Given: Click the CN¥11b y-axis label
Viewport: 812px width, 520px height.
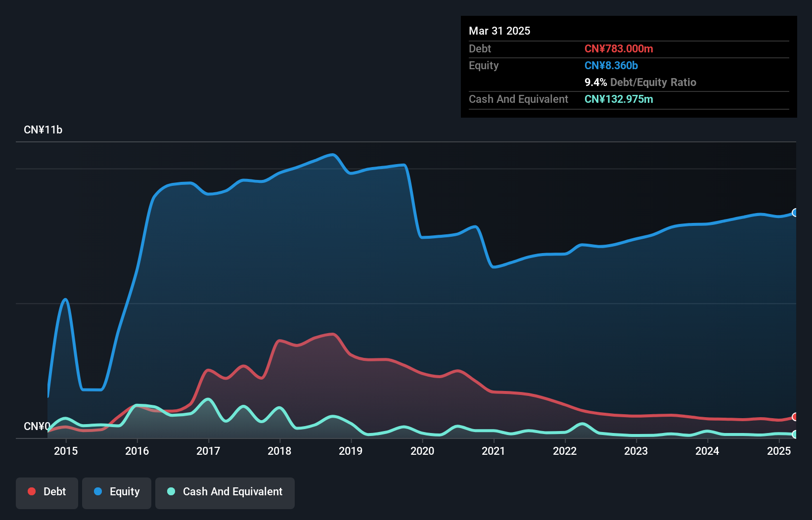Looking at the screenshot, I should 43,130.
